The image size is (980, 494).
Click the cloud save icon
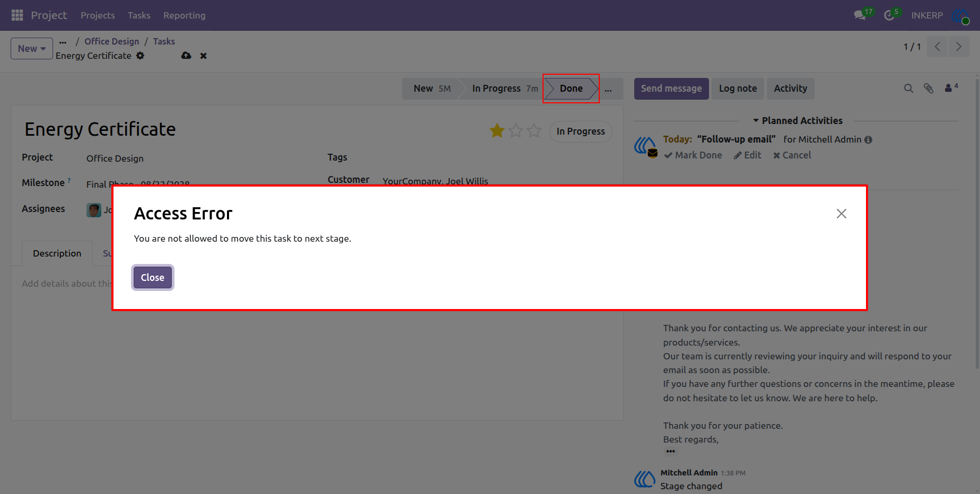point(186,56)
